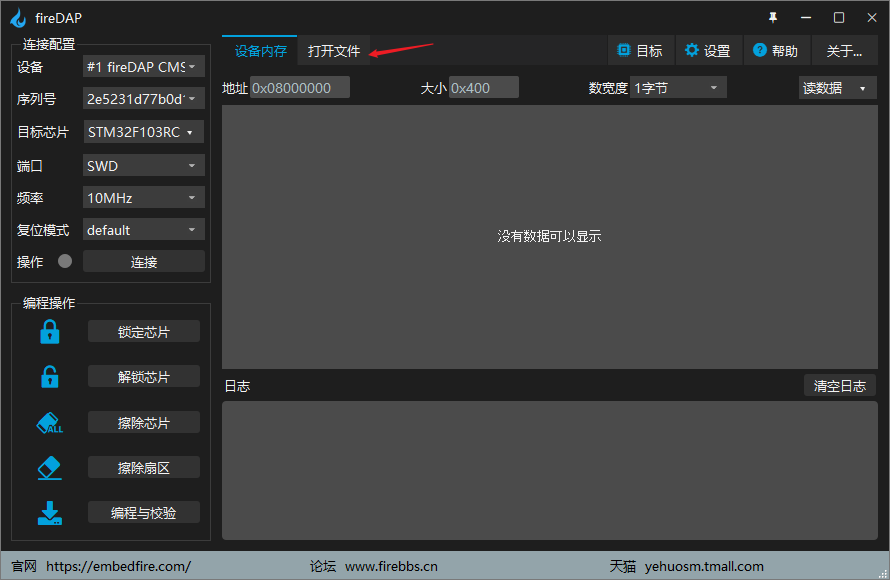Expand the 设备 device dropdown
The height and width of the screenshot is (580, 890).
tap(144, 67)
